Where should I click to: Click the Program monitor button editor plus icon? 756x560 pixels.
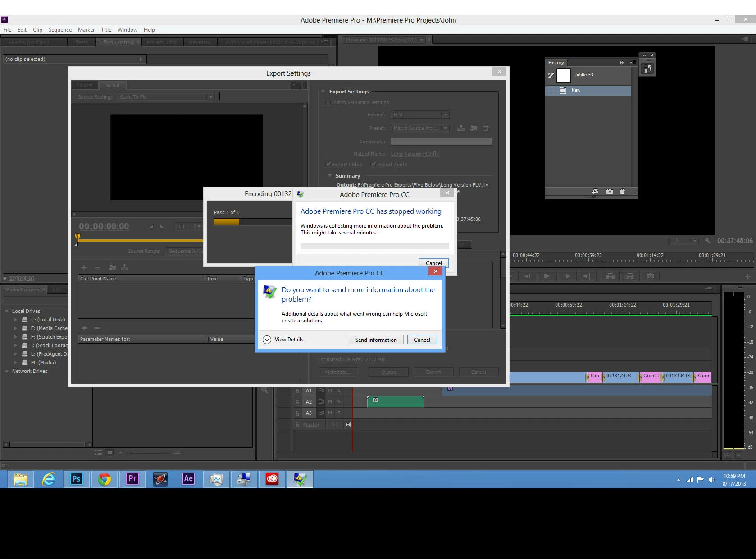747,276
